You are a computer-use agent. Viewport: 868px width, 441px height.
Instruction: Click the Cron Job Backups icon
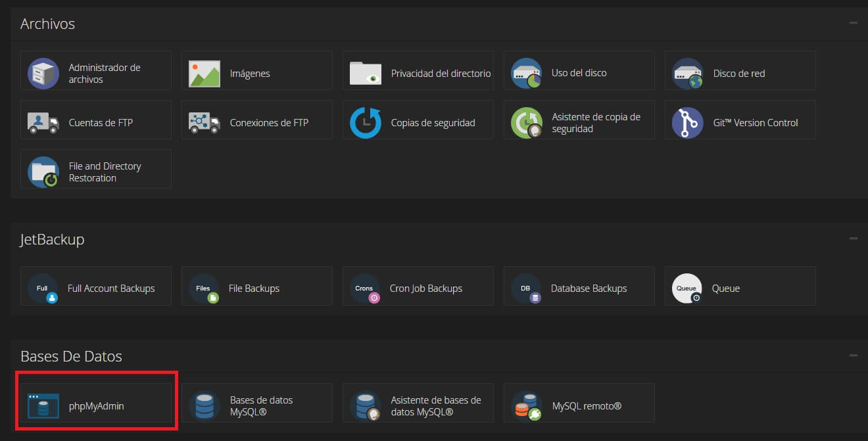(366, 289)
